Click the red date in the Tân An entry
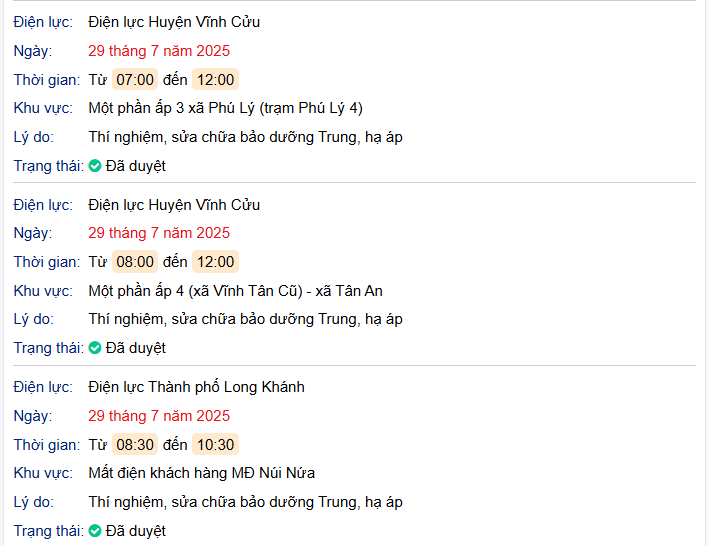 point(159,233)
